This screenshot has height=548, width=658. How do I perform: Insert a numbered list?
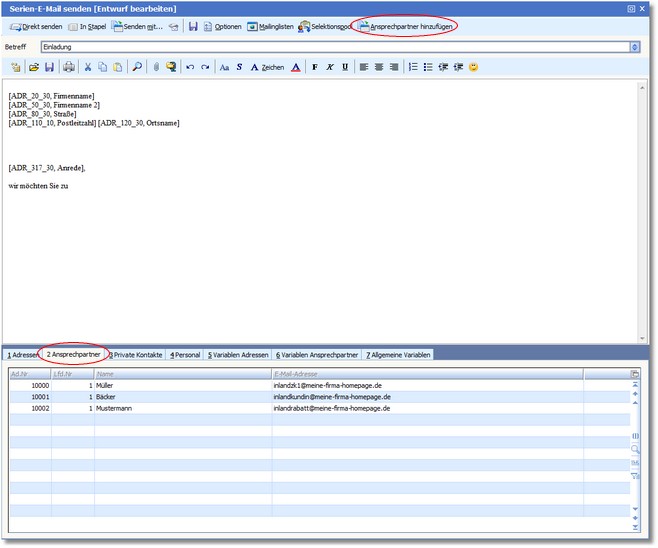(413, 67)
